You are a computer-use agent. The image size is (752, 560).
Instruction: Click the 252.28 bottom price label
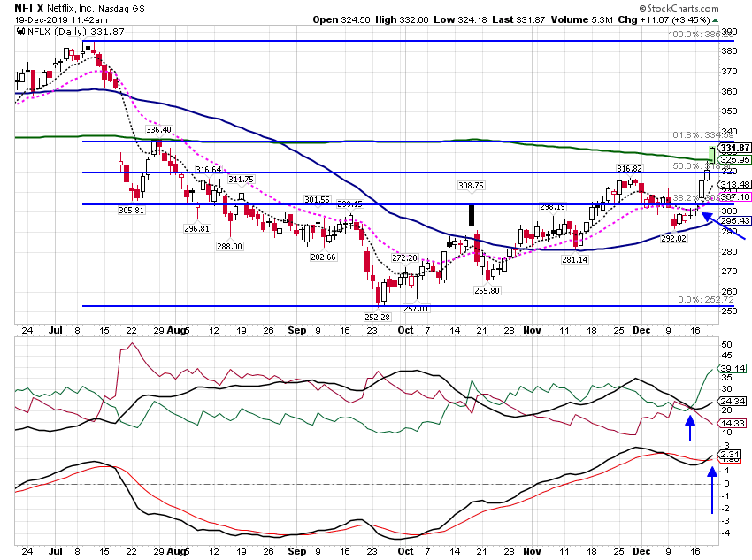[x=378, y=317]
